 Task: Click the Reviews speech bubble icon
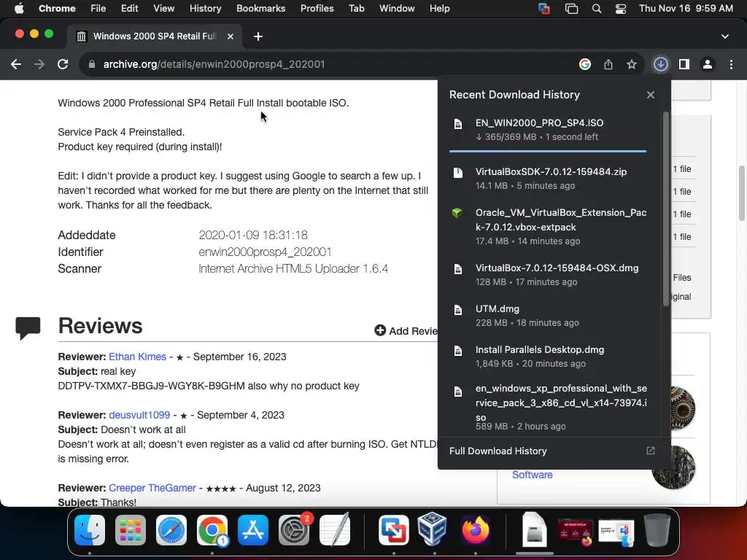[x=28, y=329]
